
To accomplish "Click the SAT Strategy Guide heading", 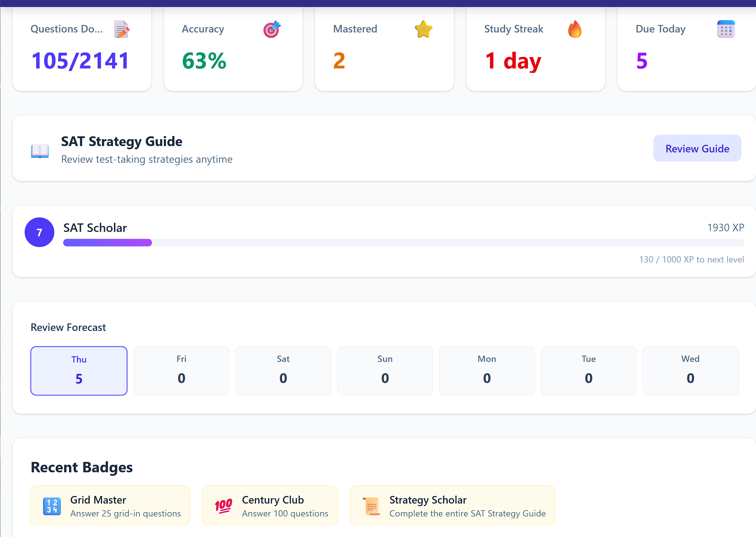I will [122, 142].
